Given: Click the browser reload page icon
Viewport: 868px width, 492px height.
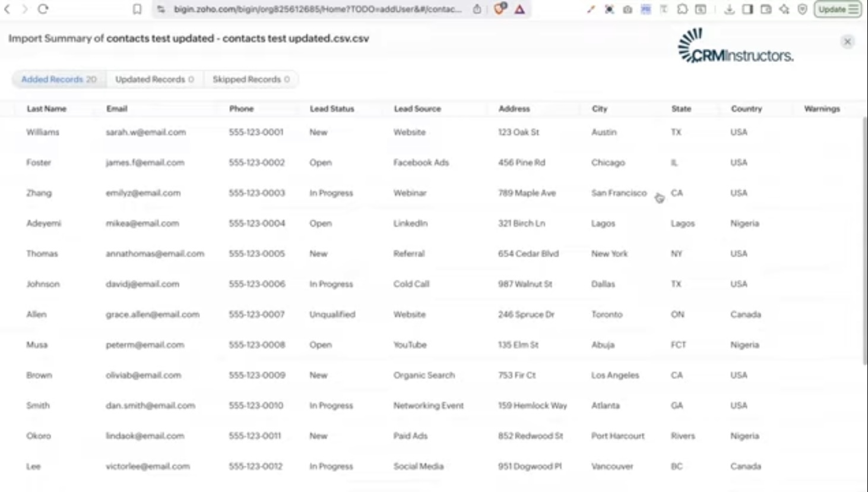Looking at the screenshot, I should [x=43, y=9].
